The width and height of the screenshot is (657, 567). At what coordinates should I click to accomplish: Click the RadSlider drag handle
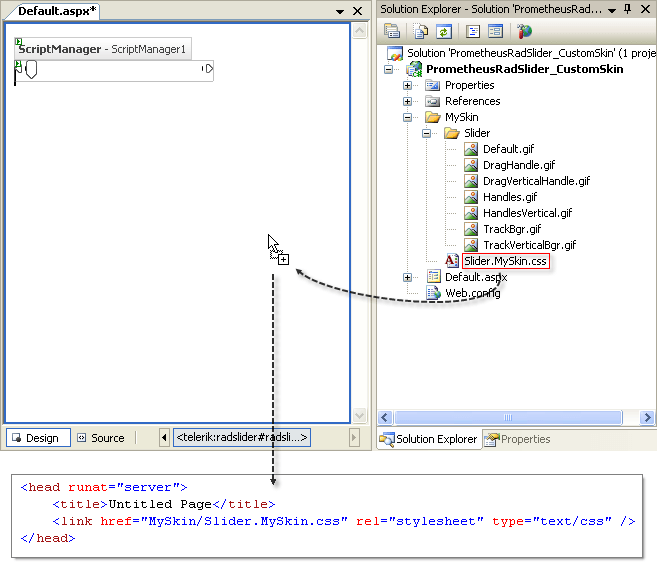(31, 70)
